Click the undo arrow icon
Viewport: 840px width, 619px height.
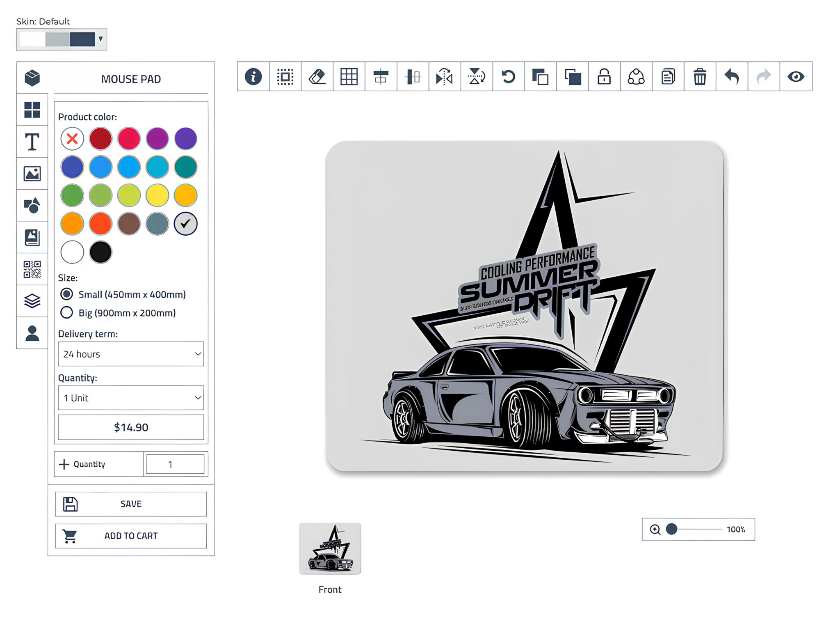pyautogui.click(x=732, y=77)
